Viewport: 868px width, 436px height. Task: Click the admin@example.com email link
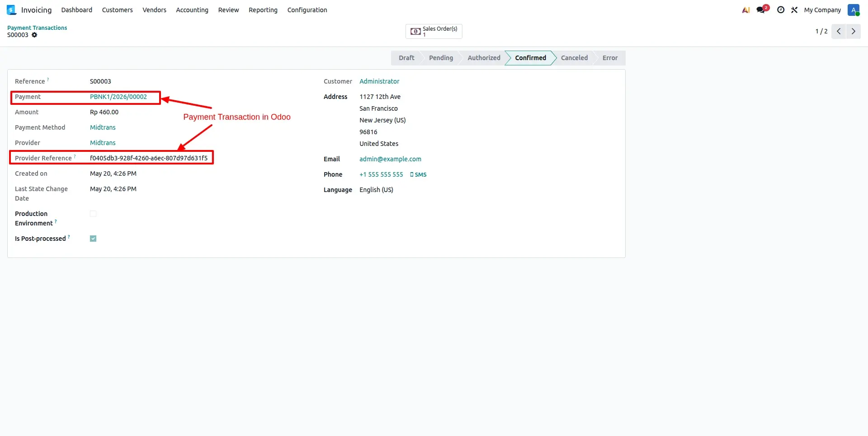click(x=390, y=159)
